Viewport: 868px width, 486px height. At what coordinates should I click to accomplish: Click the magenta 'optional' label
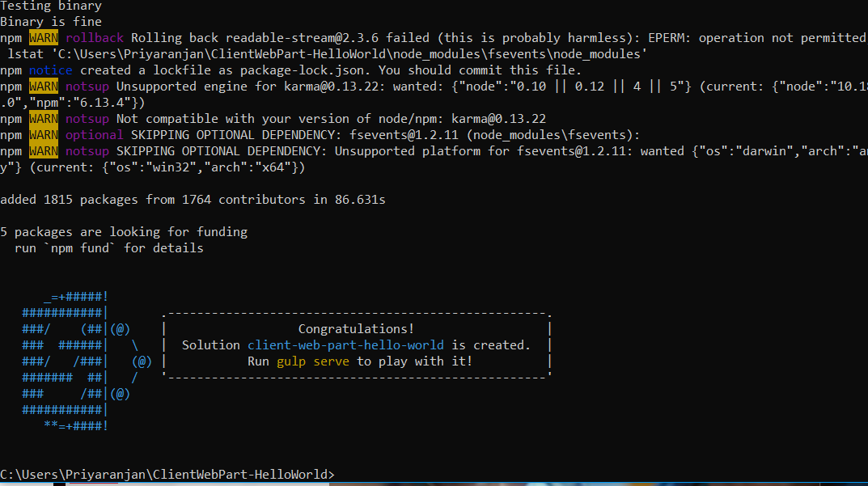(94, 135)
